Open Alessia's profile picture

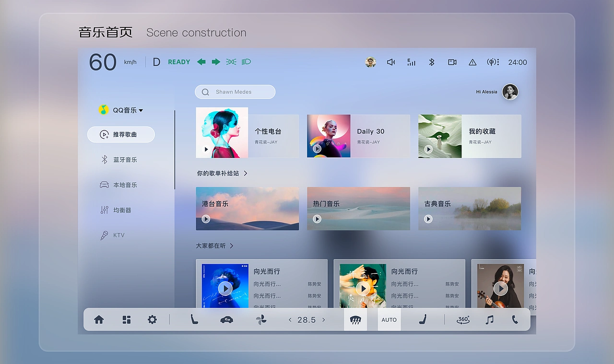(510, 92)
